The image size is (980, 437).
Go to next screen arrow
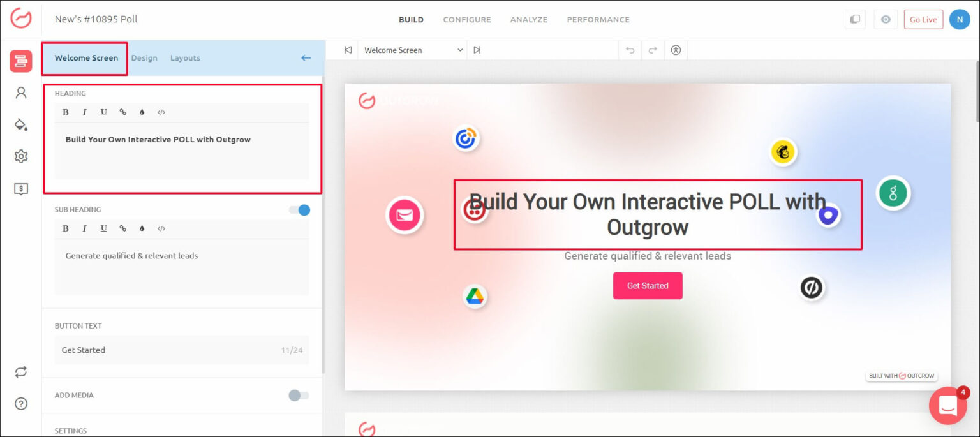click(x=477, y=50)
